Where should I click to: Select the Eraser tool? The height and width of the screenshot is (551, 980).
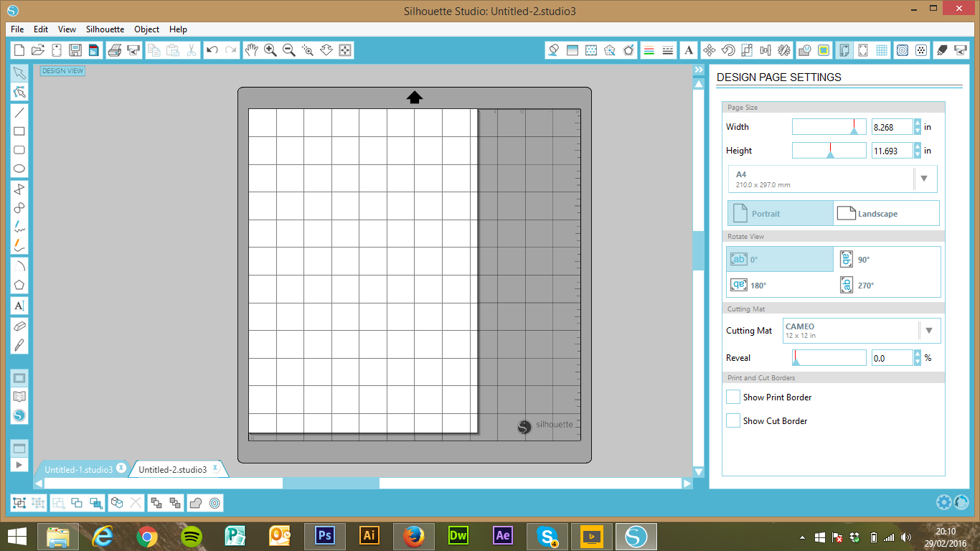coord(19,325)
